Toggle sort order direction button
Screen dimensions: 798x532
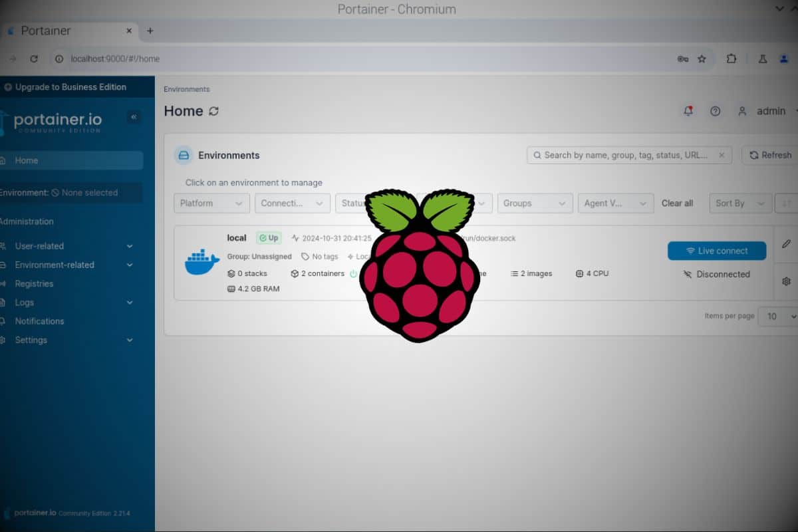(x=787, y=203)
